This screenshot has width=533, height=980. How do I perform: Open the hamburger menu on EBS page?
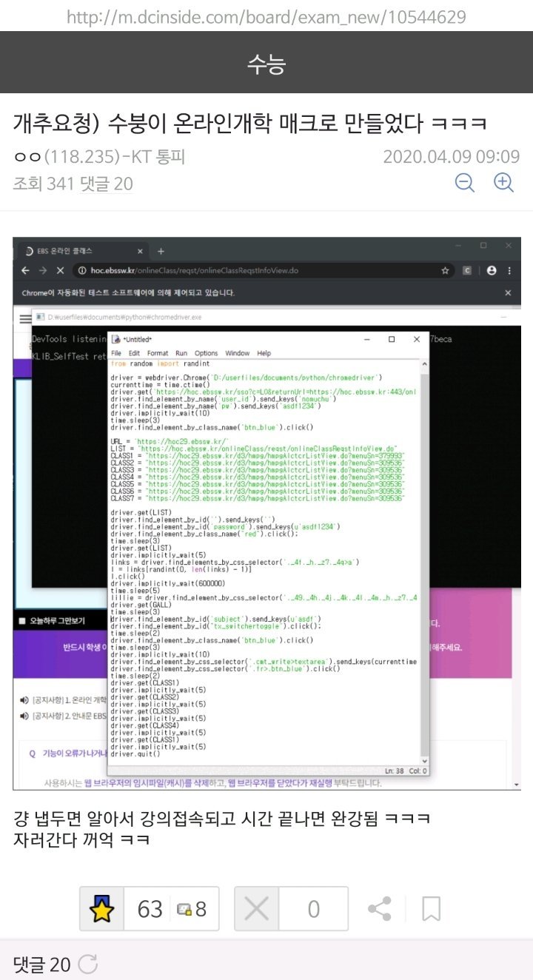click(x=25, y=318)
